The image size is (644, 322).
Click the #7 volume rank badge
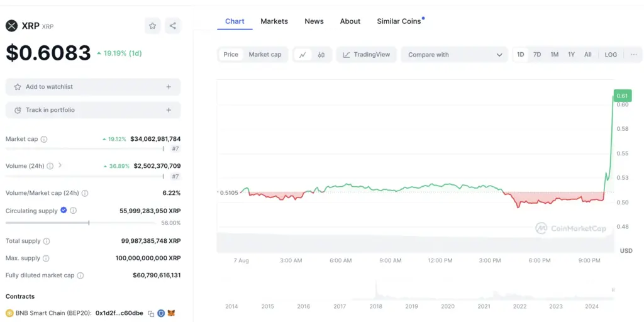point(175,176)
